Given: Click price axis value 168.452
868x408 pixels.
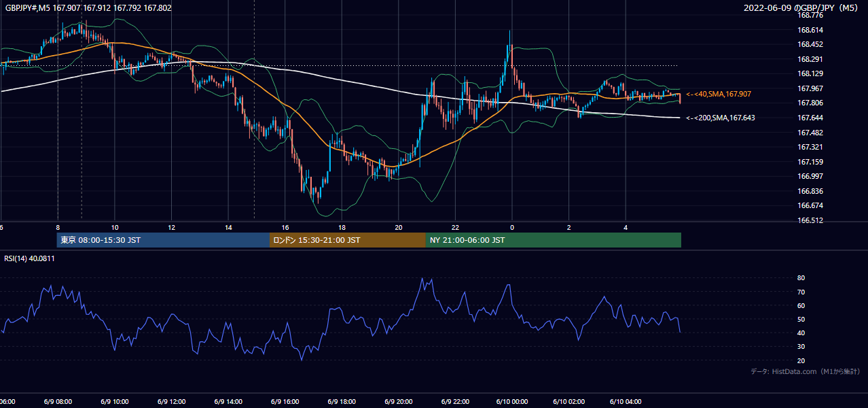Looking at the screenshot, I should click(810, 44).
